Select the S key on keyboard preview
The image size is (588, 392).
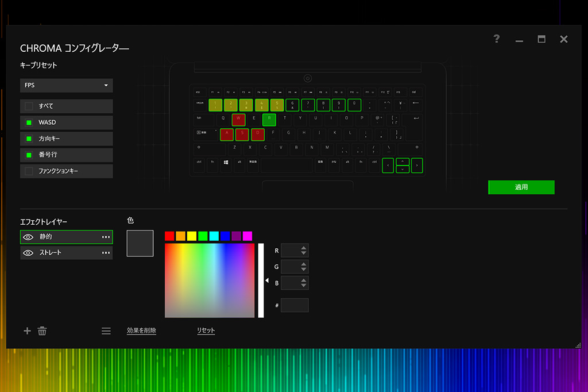pyautogui.click(x=242, y=134)
